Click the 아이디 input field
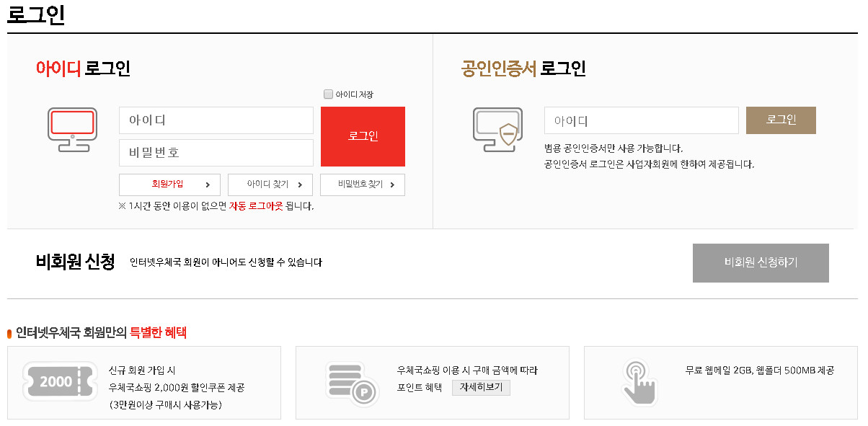Screen dimensions: 868x426 (x=216, y=120)
